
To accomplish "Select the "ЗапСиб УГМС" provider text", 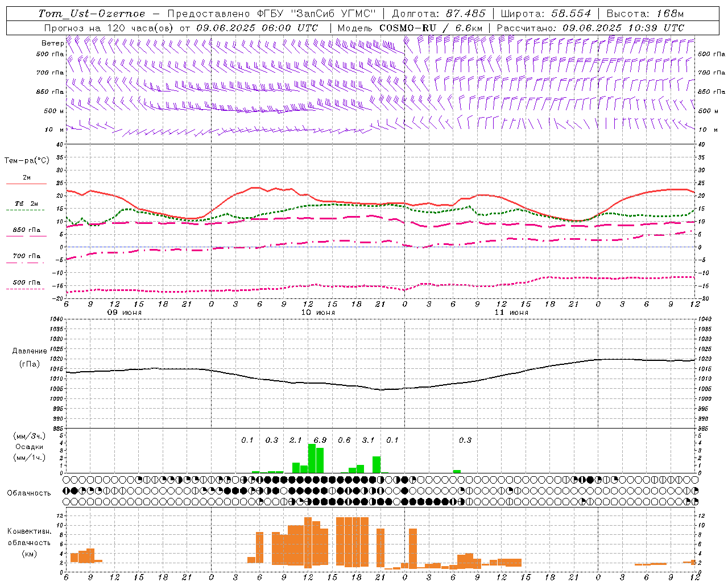I will tap(334, 14).
